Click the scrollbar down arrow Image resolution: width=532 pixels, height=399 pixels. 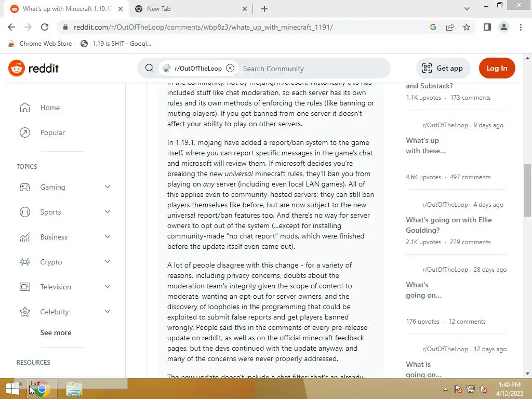(x=527, y=374)
